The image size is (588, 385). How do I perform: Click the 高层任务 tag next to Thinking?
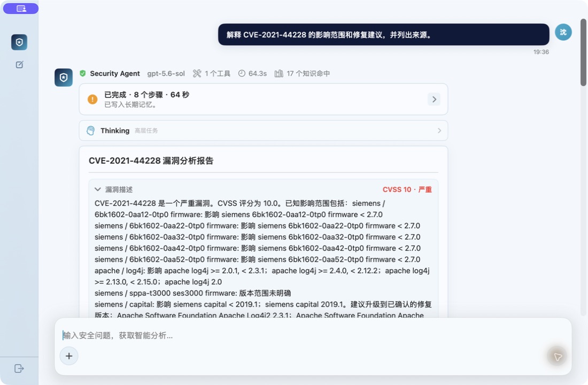[x=146, y=130]
